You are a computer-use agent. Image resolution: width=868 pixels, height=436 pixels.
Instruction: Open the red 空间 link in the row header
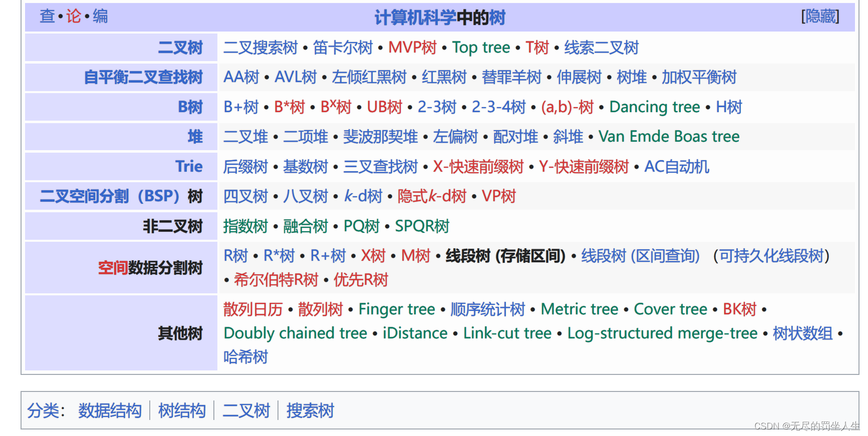pyautogui.click(x=113, y=268)
